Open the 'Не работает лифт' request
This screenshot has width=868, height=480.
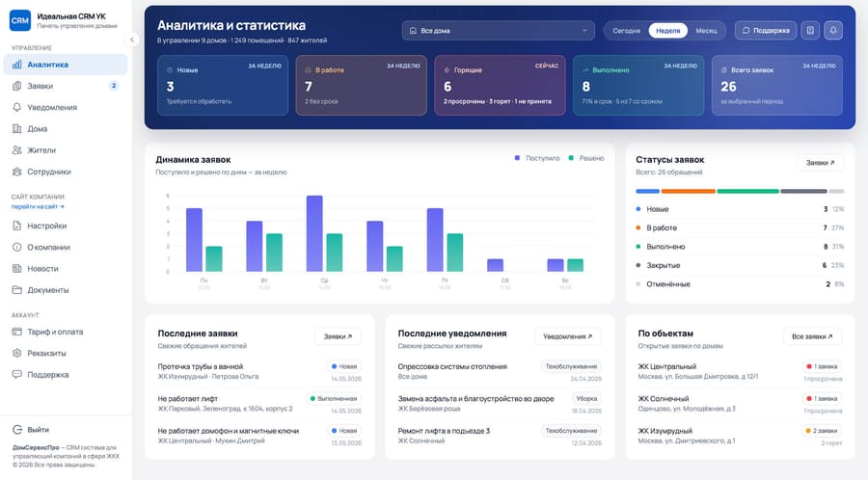pos(259,404)
